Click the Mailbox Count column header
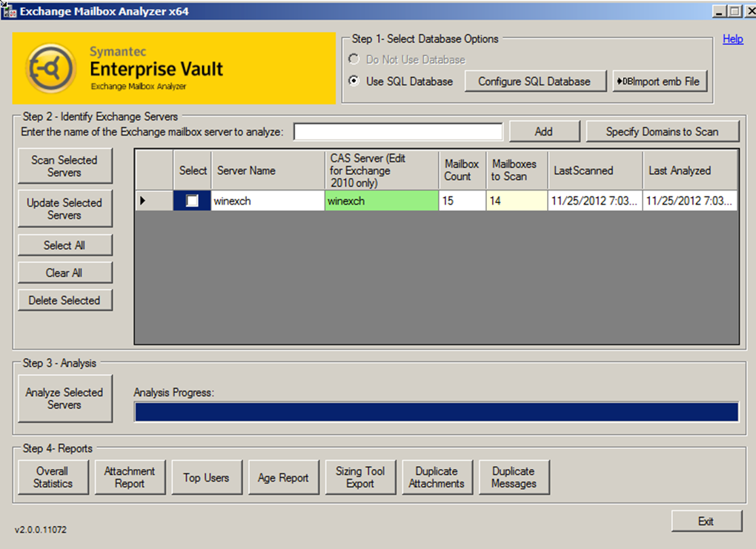Viewport: 756px width, 549px height. (462, 170)
